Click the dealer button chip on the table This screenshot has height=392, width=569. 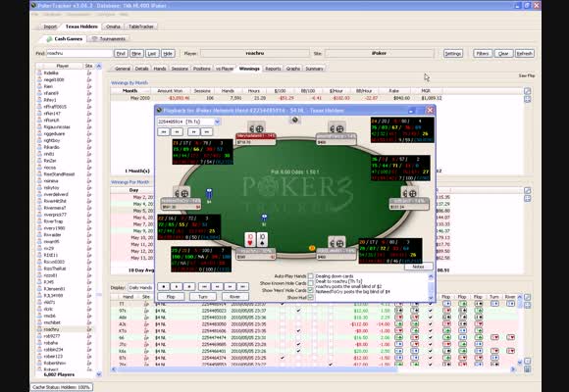312,248
